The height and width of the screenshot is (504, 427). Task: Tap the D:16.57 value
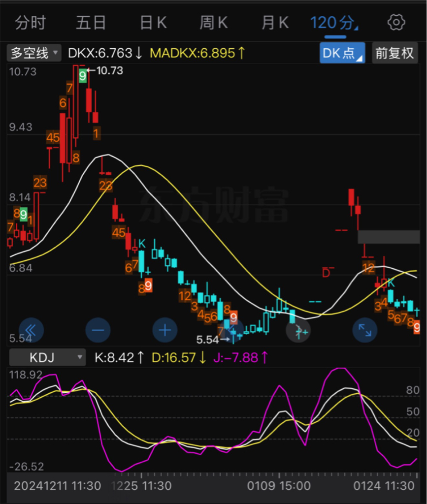[179, 357]
